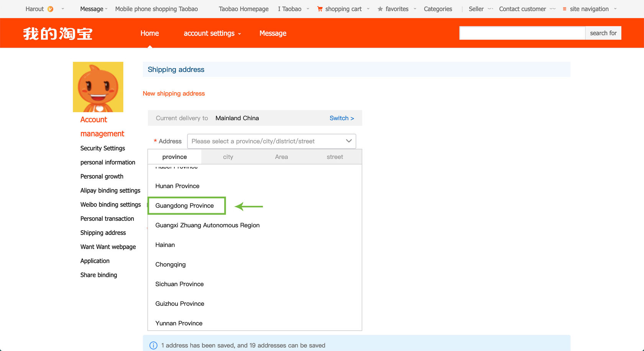
Task: Expand the I Taobao dropdown menu
Action: click(x=293, y=9)
